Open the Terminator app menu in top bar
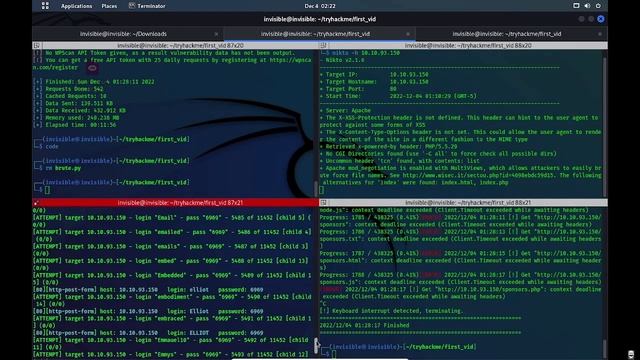640x360 pixels. pos(147,6)
